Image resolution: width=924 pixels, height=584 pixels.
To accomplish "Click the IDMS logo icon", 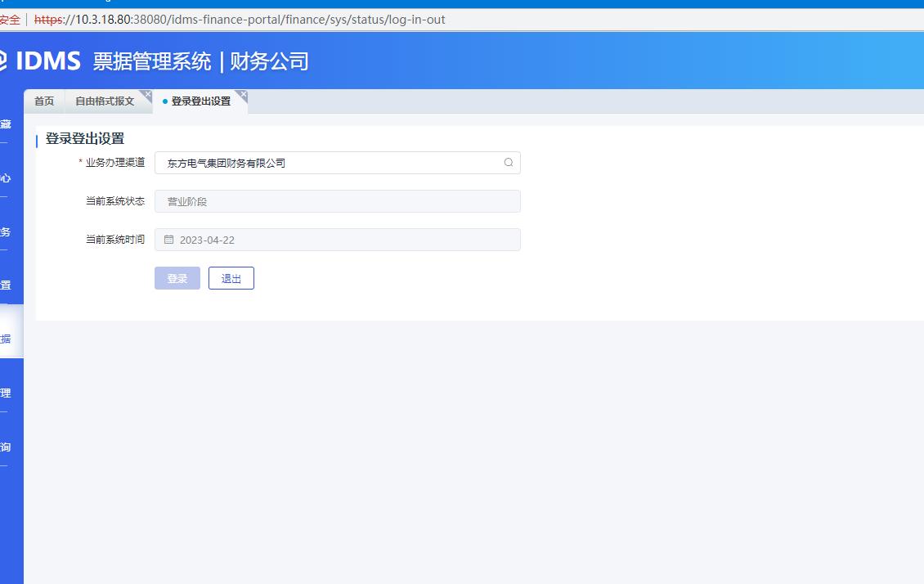I will pos(2,61).
